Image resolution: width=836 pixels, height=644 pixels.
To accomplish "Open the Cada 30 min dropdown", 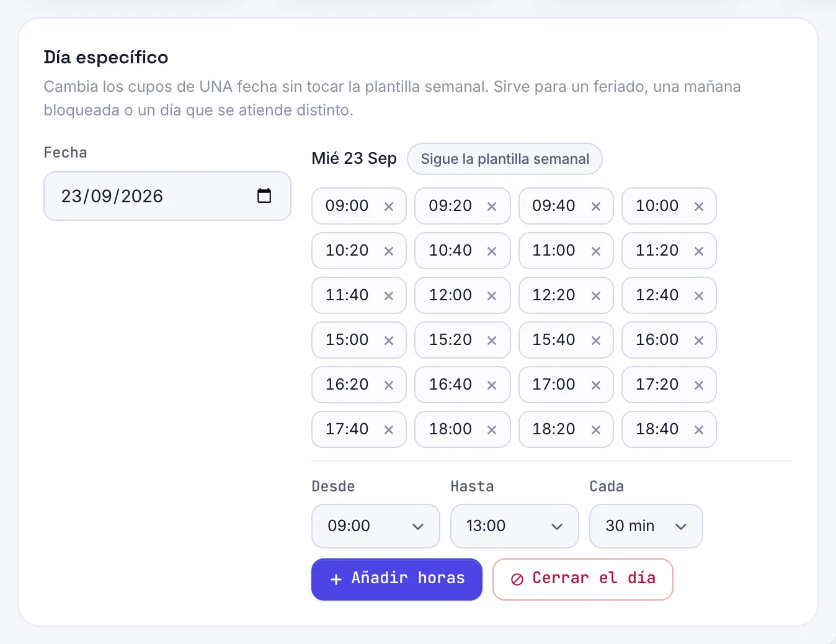I will [646, 526].
